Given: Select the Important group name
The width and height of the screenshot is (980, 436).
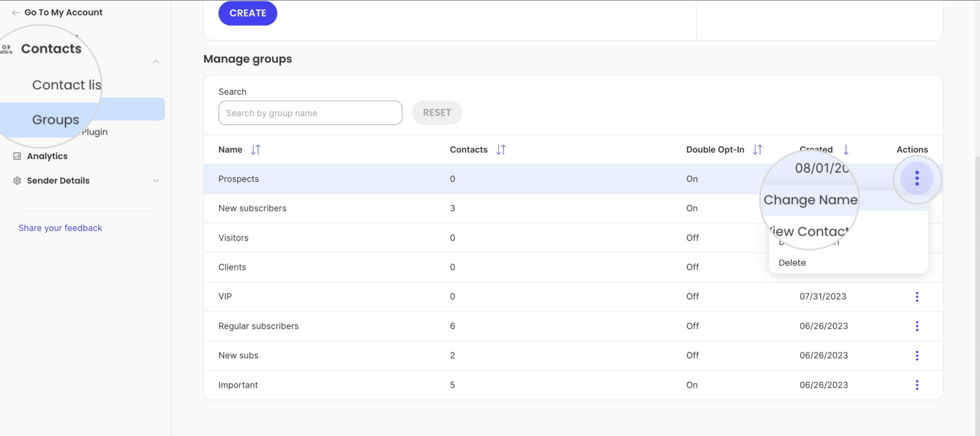Looking at the screenshot, I should point(238,385).
